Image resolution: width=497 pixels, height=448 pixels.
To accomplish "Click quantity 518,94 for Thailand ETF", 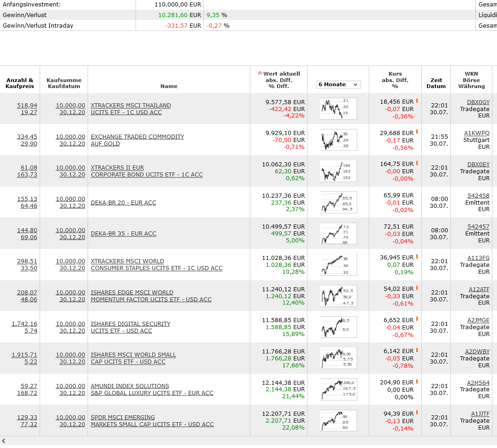I will 27,105.
